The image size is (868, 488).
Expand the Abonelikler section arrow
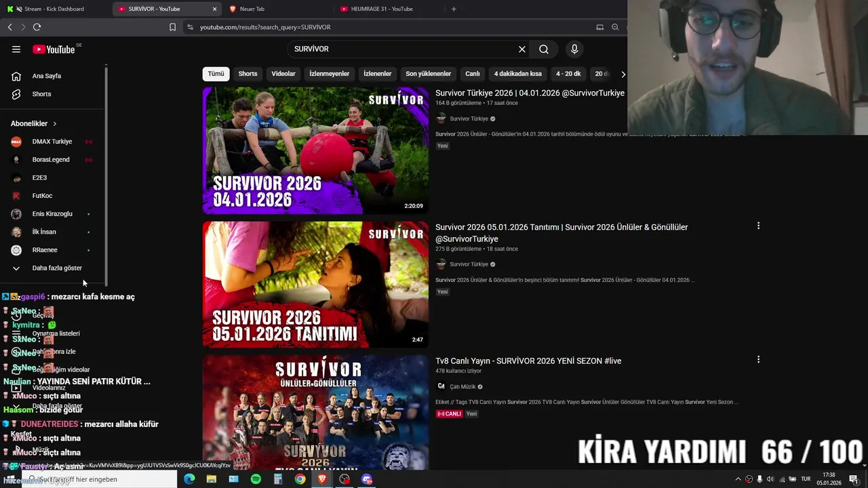click(x=54, y=123)
